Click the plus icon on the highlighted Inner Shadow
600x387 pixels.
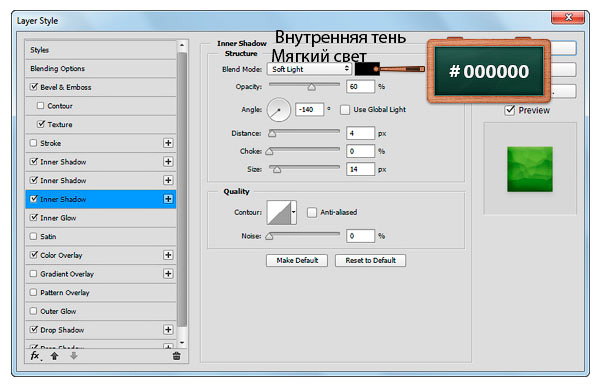coord(168,199)
